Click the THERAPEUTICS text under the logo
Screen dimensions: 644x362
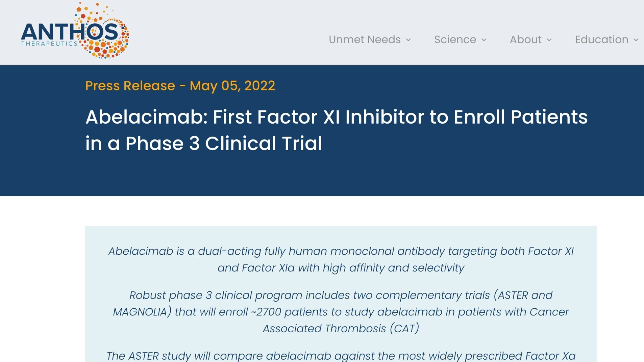(x=49, y=44)
